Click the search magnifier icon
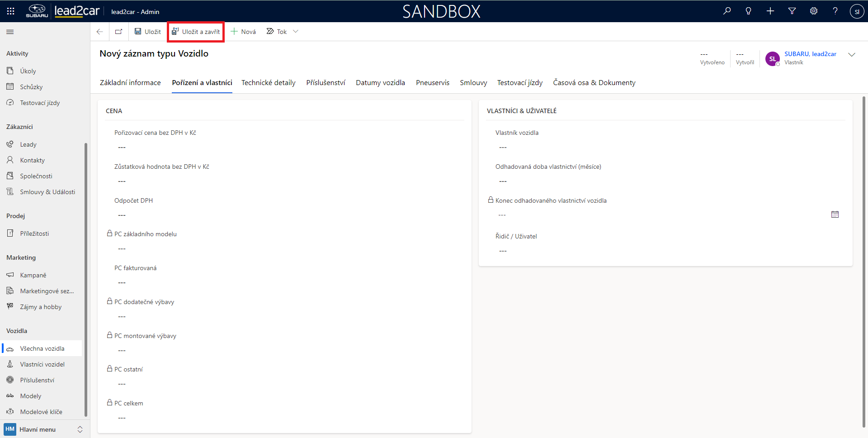Viewport: 868px width, 438px height. click(727, 11)
